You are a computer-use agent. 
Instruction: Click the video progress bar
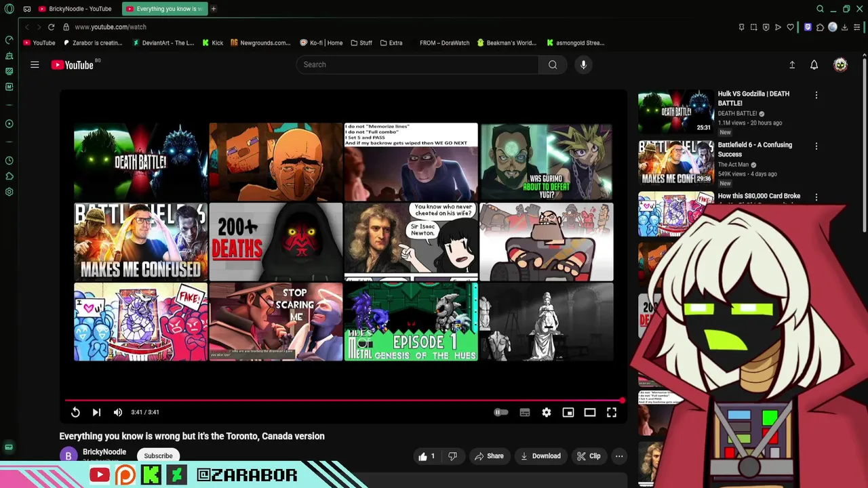click(x=344, y=400)
